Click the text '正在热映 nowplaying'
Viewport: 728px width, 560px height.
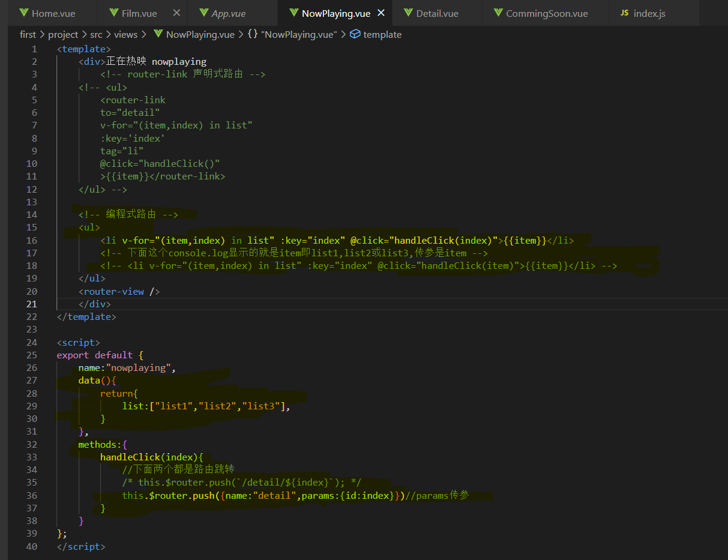click(157, 61)
